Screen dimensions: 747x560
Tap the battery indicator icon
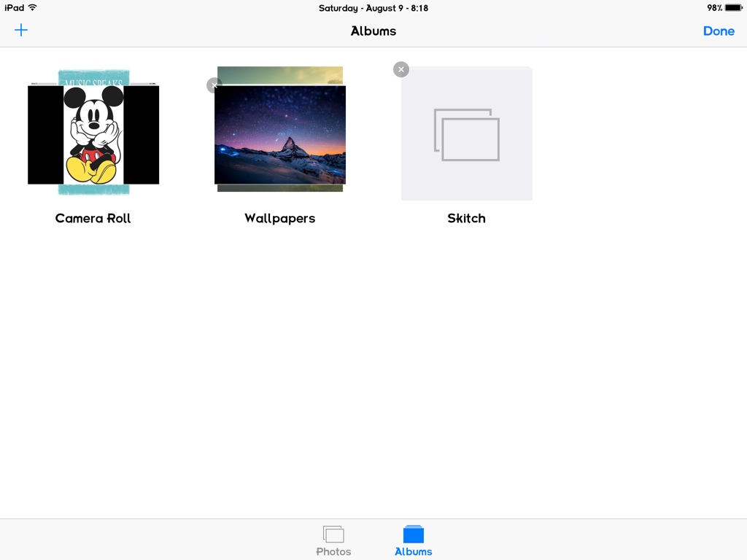click(x=734, y=7)
